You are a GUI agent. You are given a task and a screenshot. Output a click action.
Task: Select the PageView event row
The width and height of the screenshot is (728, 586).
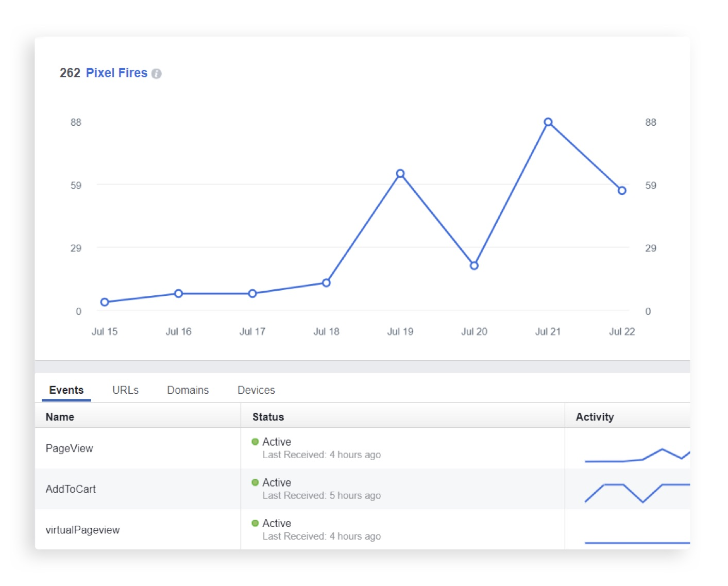[70, 448]
